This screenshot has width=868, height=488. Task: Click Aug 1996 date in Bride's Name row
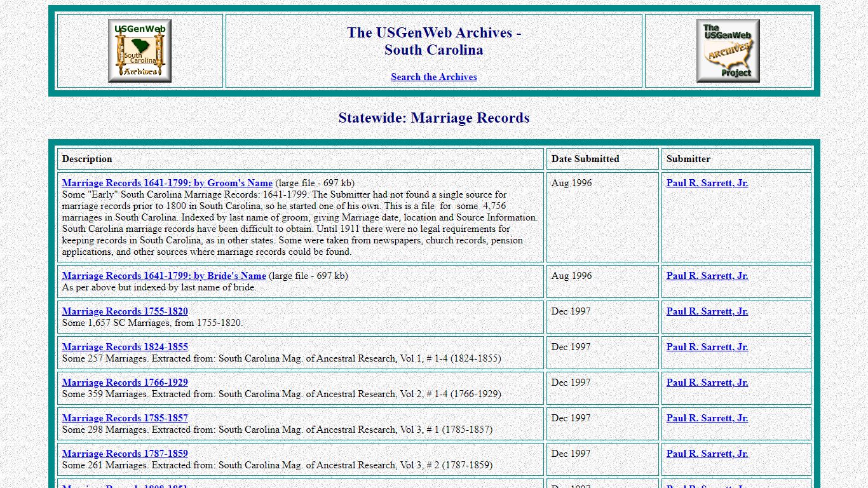point(571,276)
